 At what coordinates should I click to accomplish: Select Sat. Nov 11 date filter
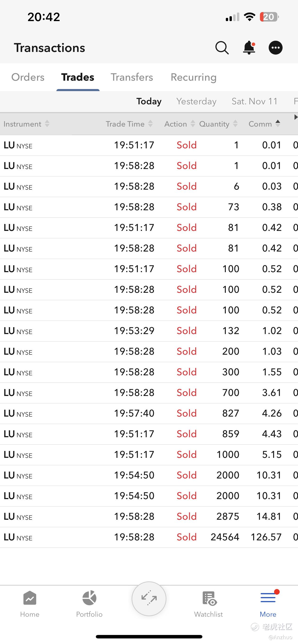click(255, 101)
